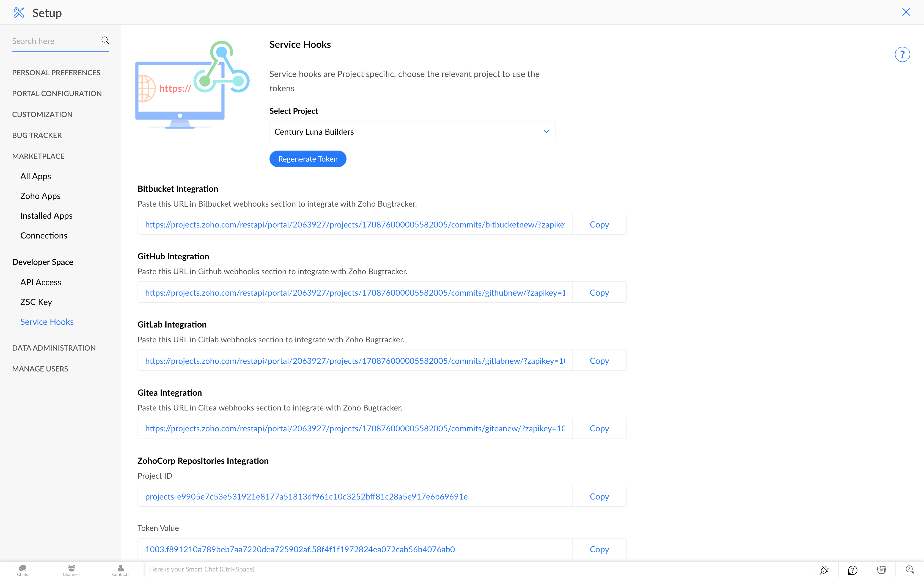
Task: Open API Access from the sidebar
Action: (40, 282)
